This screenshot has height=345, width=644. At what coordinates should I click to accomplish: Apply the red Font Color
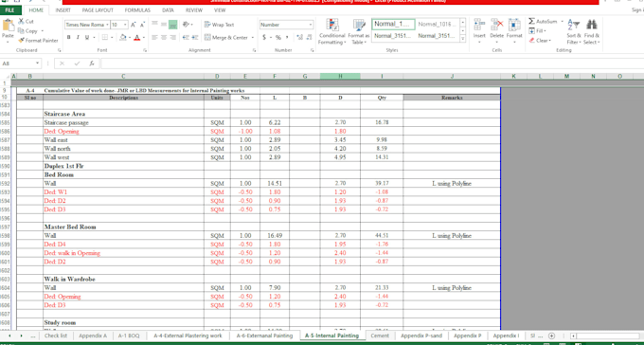point(136,37)
